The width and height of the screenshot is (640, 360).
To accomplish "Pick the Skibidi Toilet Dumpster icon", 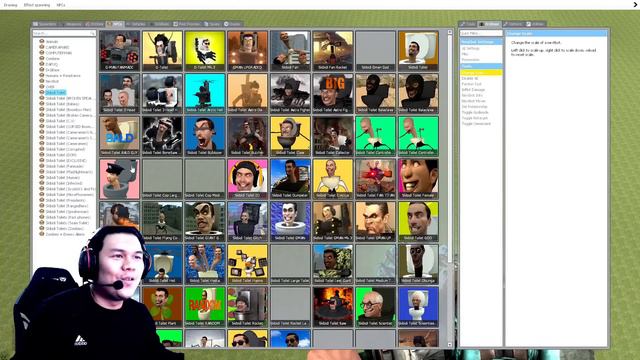I will click(x=290, y=179).
